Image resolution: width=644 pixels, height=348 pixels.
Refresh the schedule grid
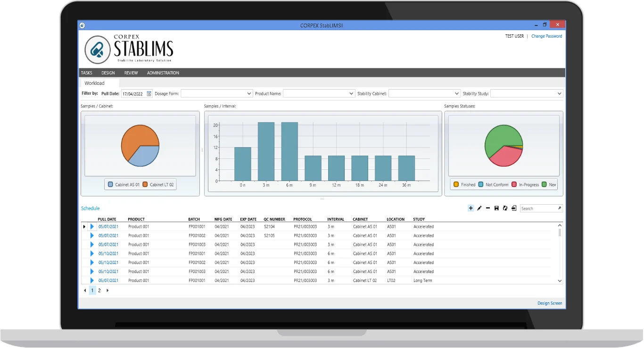505,208
